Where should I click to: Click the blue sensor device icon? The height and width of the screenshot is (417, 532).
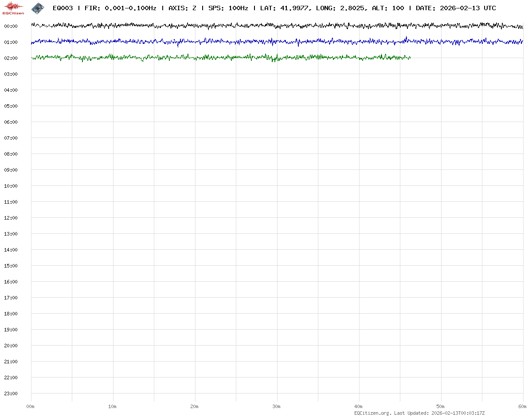[x=38, y=8]
